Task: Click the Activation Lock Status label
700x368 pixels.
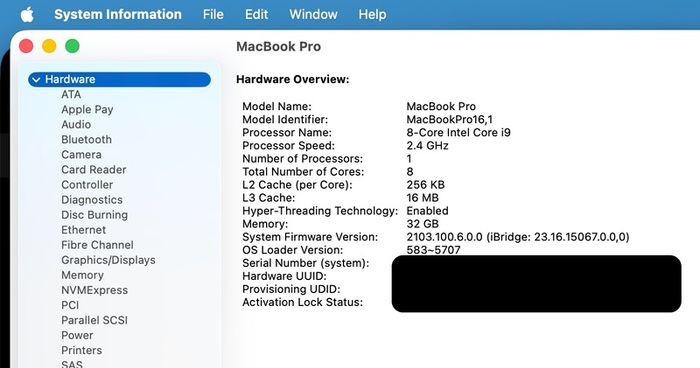Action: [302, 302]
